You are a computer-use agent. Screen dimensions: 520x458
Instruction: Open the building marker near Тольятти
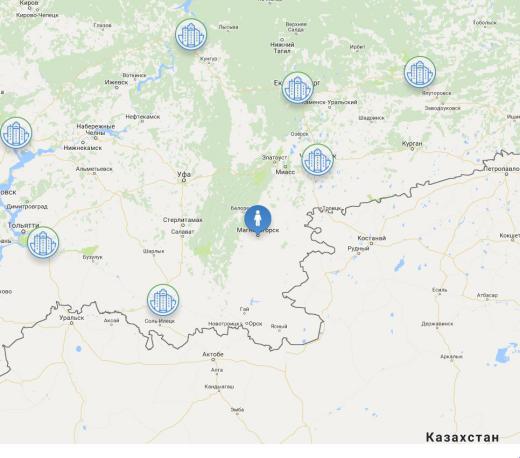point(43,243)
